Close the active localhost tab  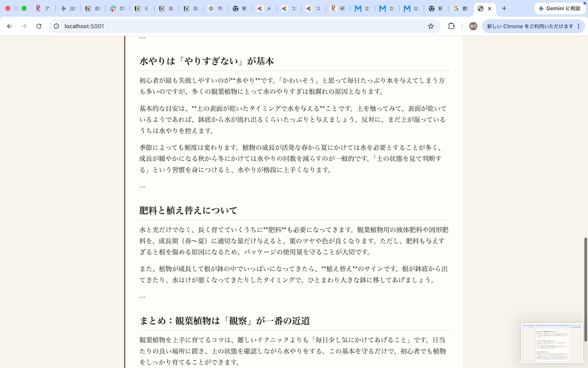pos(490,9)
